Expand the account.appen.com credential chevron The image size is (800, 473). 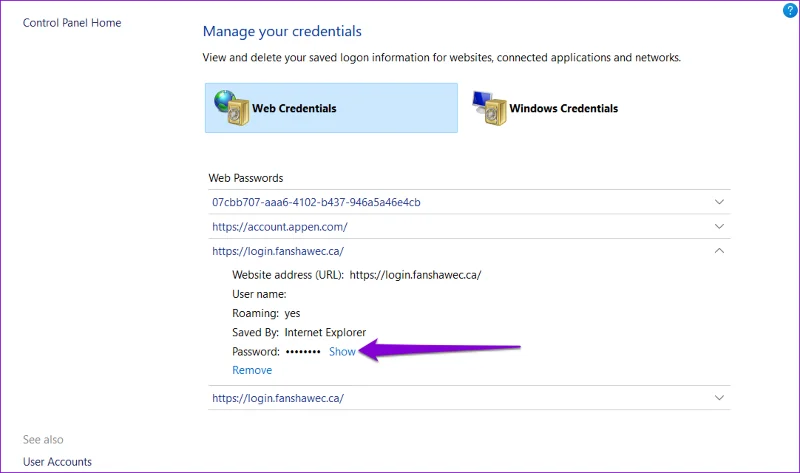click(719, 226)
